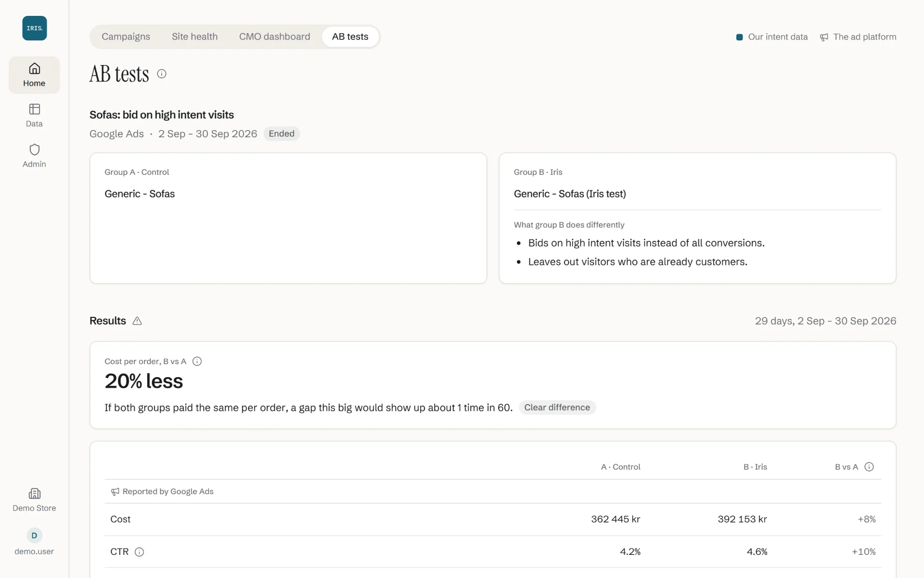Click the Group B Iris card

[697, 218]
